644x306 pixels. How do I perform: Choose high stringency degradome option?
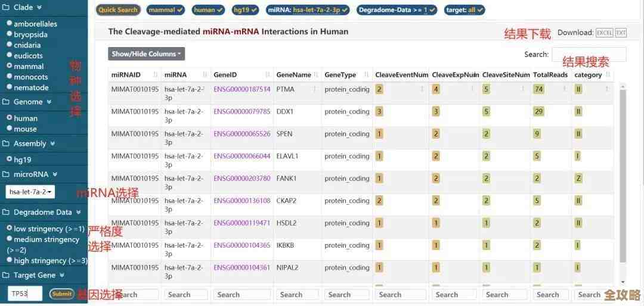pyautogui.click(x=10, y=261)
